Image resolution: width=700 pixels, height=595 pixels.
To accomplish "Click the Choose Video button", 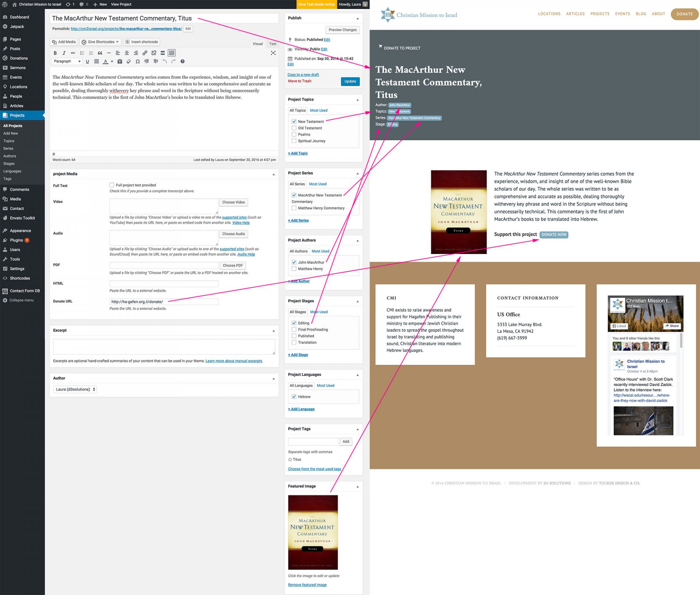I will click(234, 202).
